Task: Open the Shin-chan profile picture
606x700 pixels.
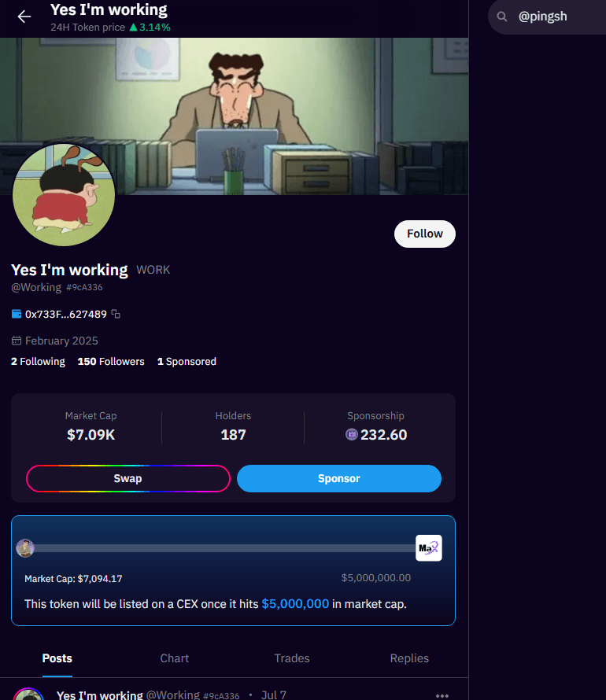Action: tap(64, 194)
